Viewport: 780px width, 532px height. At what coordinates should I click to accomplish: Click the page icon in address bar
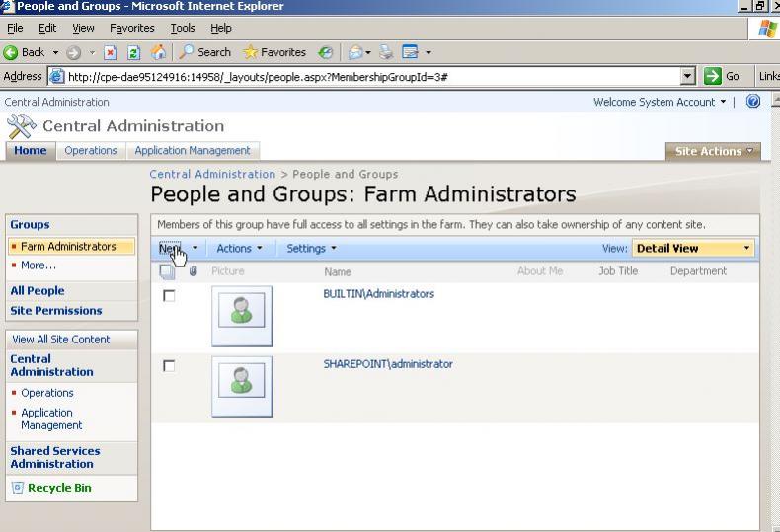point(57,77)
